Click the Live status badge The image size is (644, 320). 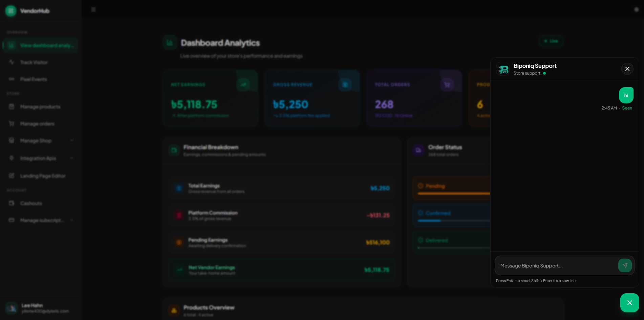tap(551, 41)
